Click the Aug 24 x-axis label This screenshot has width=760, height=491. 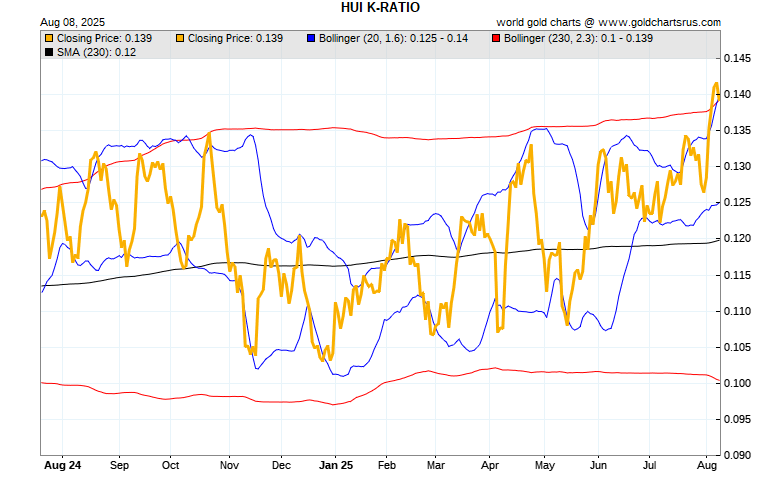[x=60, y=465]
